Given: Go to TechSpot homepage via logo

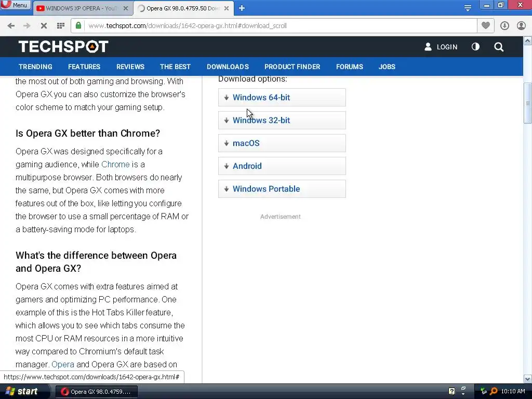Looking at the screenshot, I should 63,46.
